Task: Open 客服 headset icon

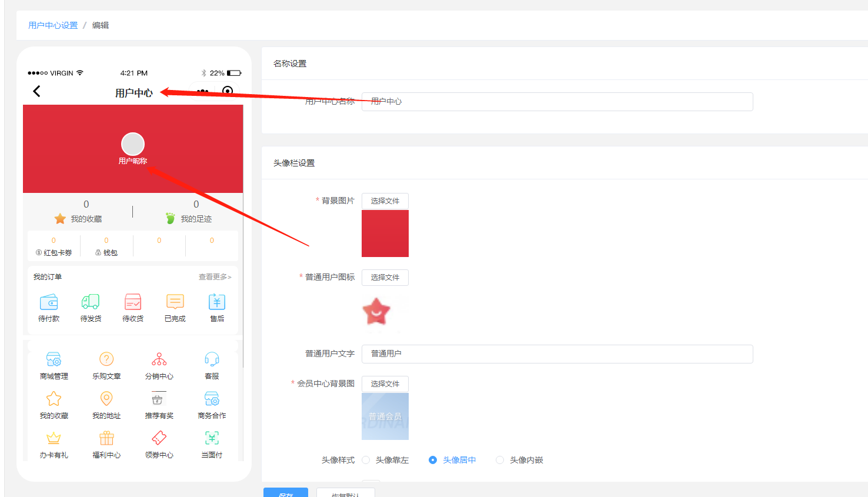Action: [x=212, y=359]
